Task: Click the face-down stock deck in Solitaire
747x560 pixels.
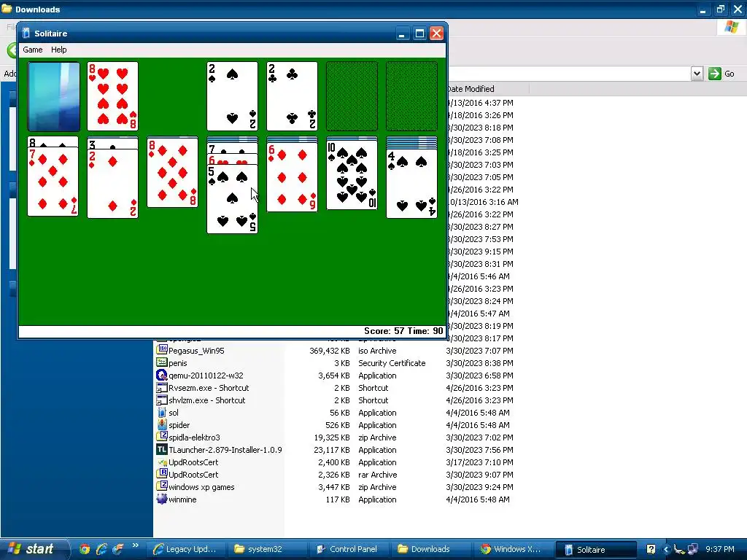Action: (54, 96)
